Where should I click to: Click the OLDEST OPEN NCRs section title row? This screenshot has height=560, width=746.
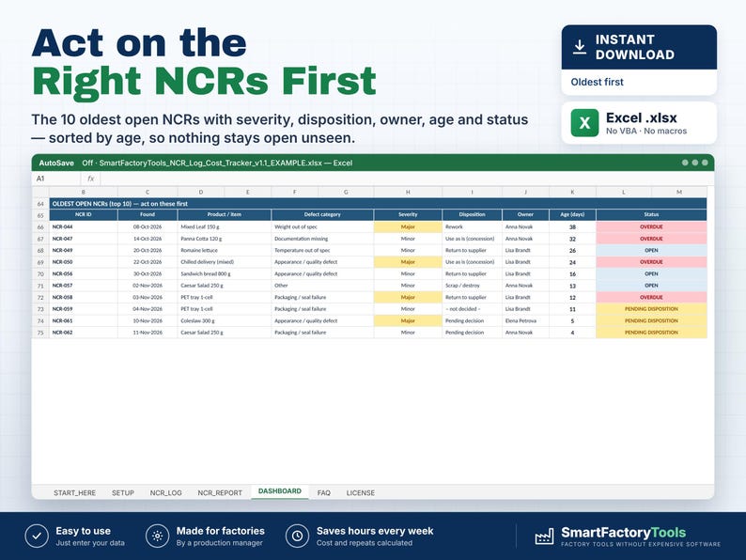pos(378,204)
